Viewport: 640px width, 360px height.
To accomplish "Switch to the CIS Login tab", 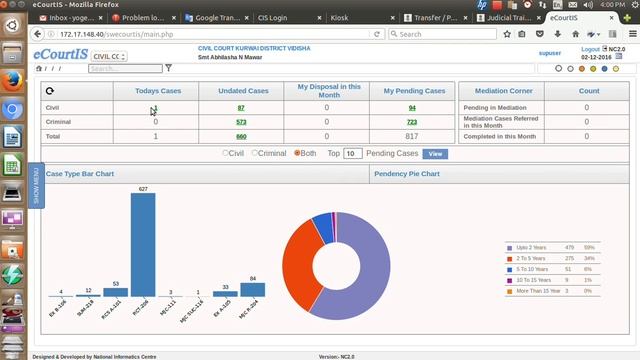I will pyautogui.click(x=289, y=18).
